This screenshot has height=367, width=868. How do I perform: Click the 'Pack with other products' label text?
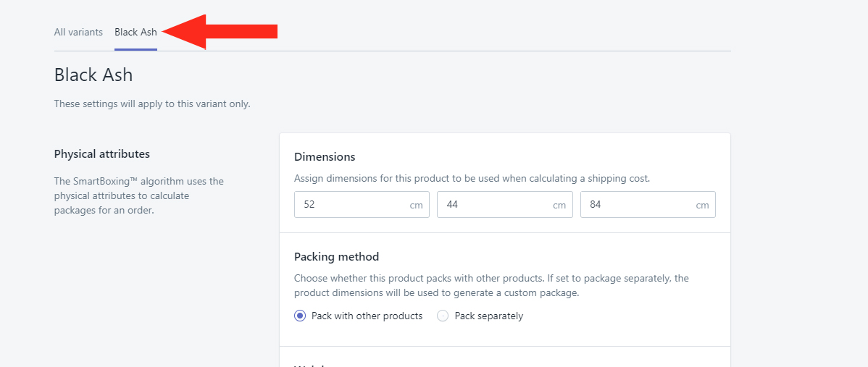pos(367,316)
